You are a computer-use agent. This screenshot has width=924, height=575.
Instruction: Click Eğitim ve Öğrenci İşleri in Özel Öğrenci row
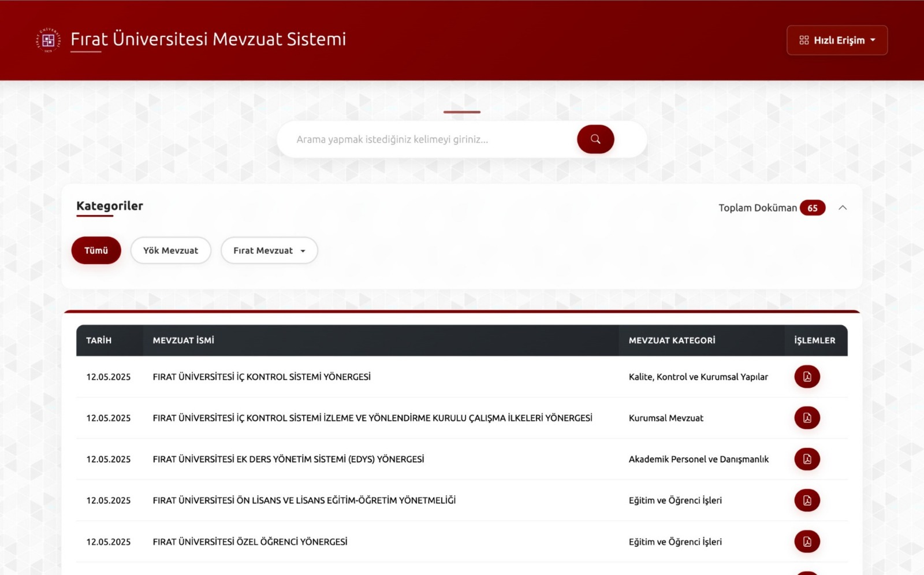click(x=675, y=541)
